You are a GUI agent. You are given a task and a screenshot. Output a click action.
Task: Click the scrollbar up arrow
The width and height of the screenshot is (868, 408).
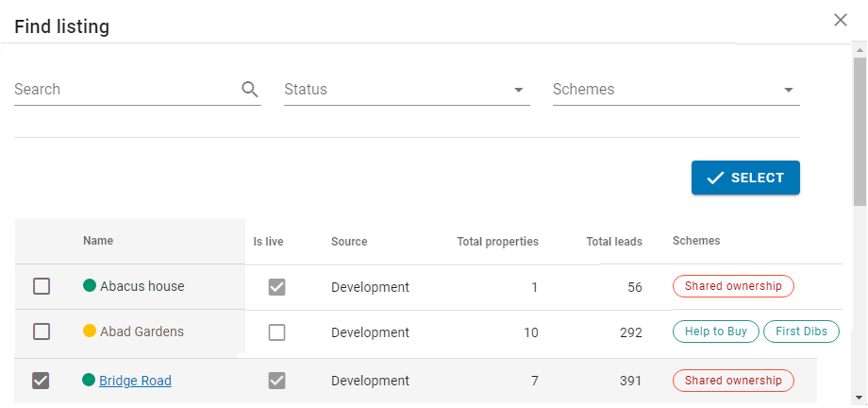click(x=860, y=50)
